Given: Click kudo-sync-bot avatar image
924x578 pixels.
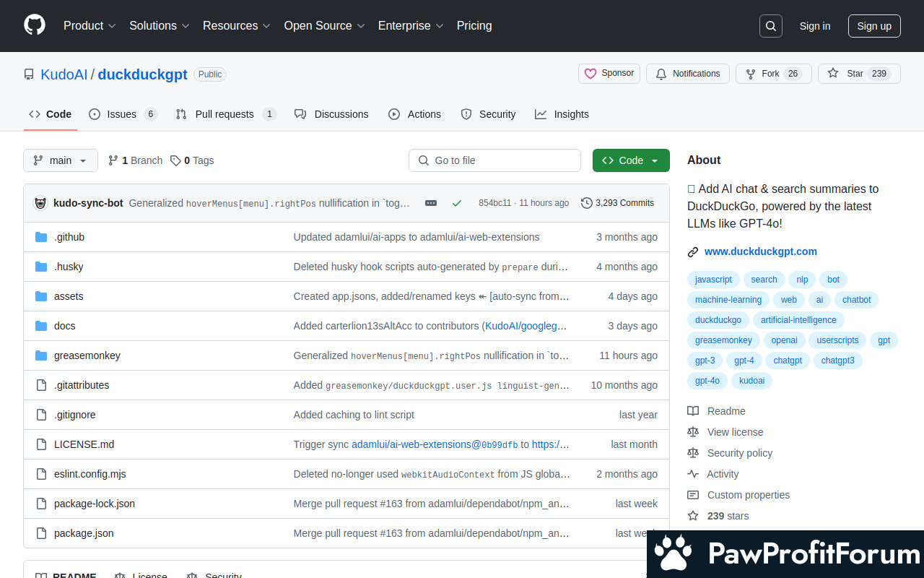Looking at the screenshot, I should (x=41, y=203).
